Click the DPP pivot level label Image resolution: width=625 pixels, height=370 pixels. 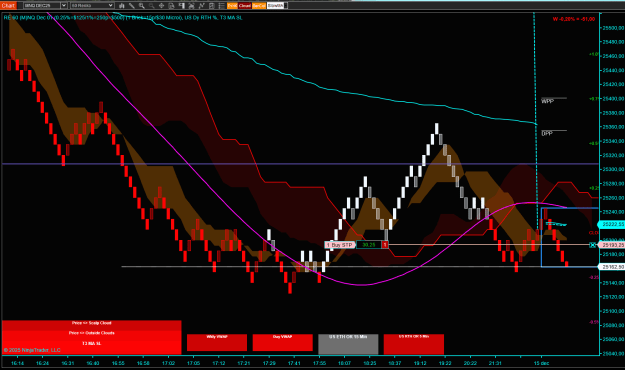point(547,133)
